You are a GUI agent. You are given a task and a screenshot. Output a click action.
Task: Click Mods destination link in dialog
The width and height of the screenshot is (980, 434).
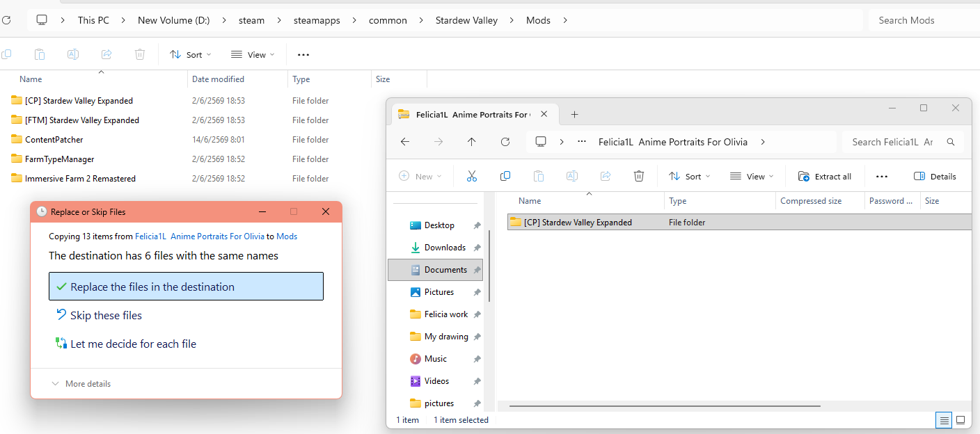(x=287, y=236)
